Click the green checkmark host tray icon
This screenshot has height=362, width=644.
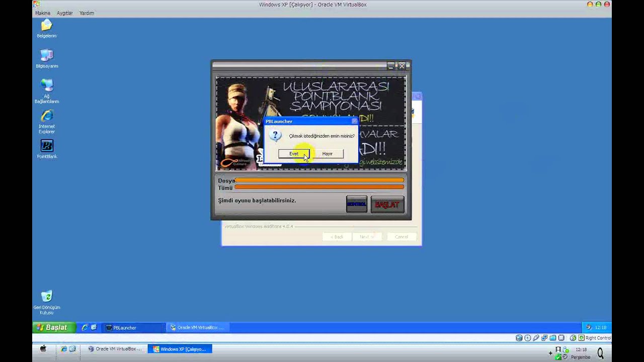(x=558, y=357)
